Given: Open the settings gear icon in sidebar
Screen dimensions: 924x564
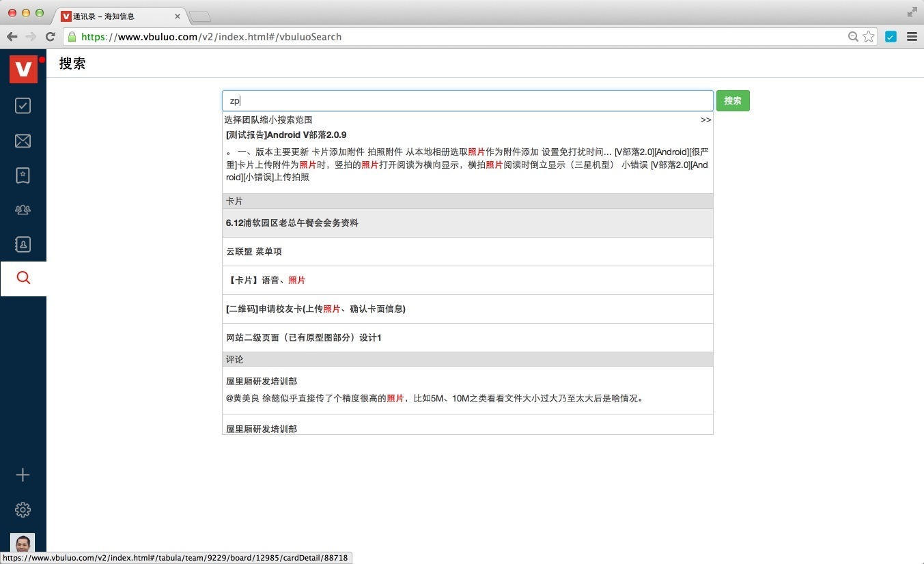Looking at the screenshot, I should tap(23, 509).
